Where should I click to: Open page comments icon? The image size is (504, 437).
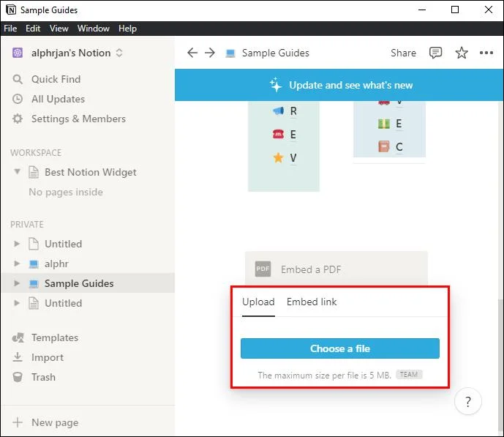pyautogui.click(x=435, y=53)
